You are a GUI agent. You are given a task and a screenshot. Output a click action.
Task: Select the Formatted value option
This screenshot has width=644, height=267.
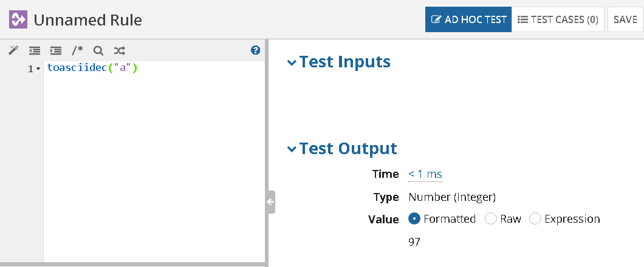(x=414, y=219)
